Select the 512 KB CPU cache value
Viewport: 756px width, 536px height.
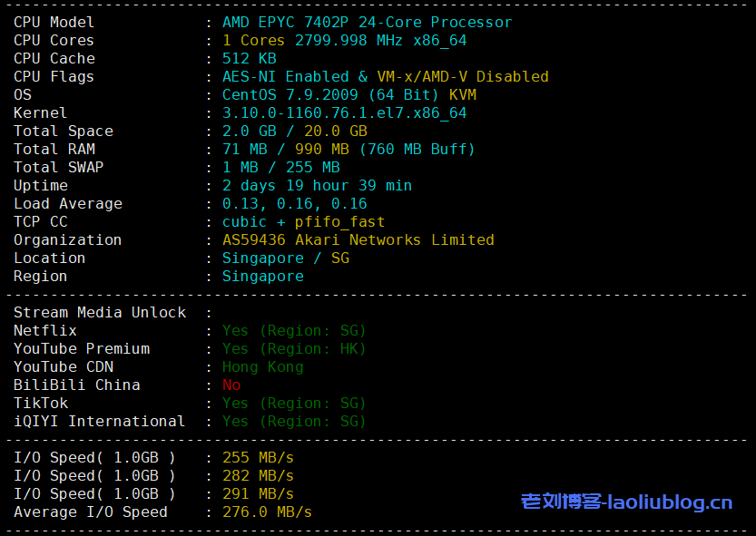point(249,58)
